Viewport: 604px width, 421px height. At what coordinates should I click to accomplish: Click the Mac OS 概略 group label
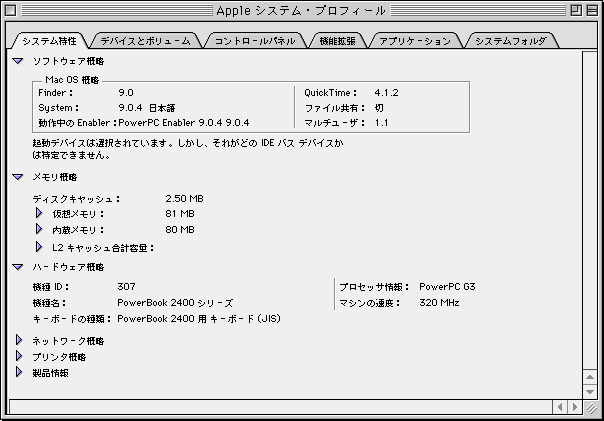72,80
